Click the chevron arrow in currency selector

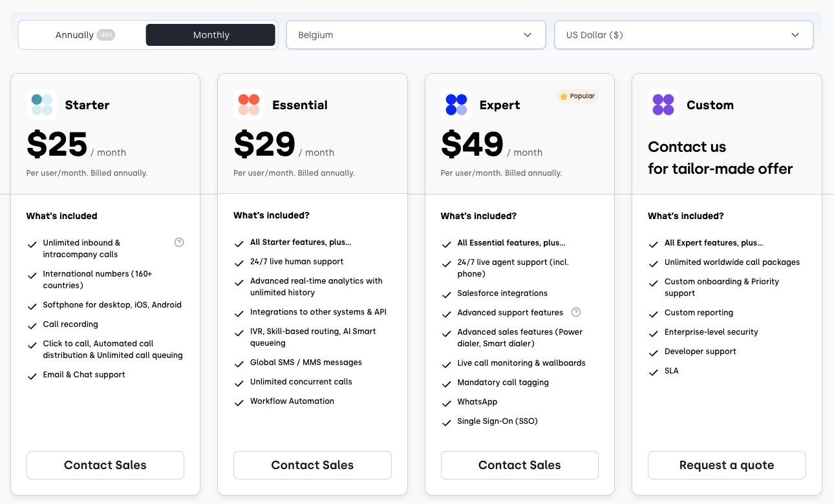click(x=795, y=35)
